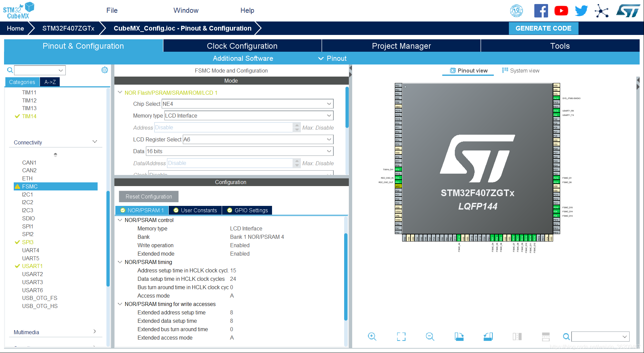The width and height of the screenshot is (644, 353).
Task: Open the pin search combo box
Action: [x=600, y=337]
